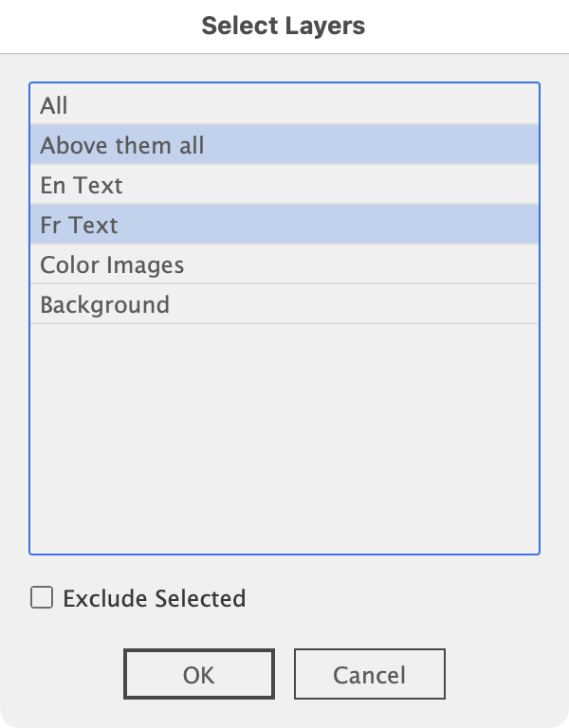Enable the Exclude Selected checkbox
569x728 pixels.
(x=42, y=598)
